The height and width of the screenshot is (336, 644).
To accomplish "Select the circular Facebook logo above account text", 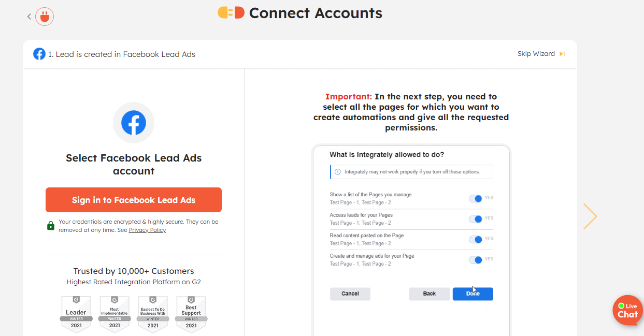I will click(133, 122).
